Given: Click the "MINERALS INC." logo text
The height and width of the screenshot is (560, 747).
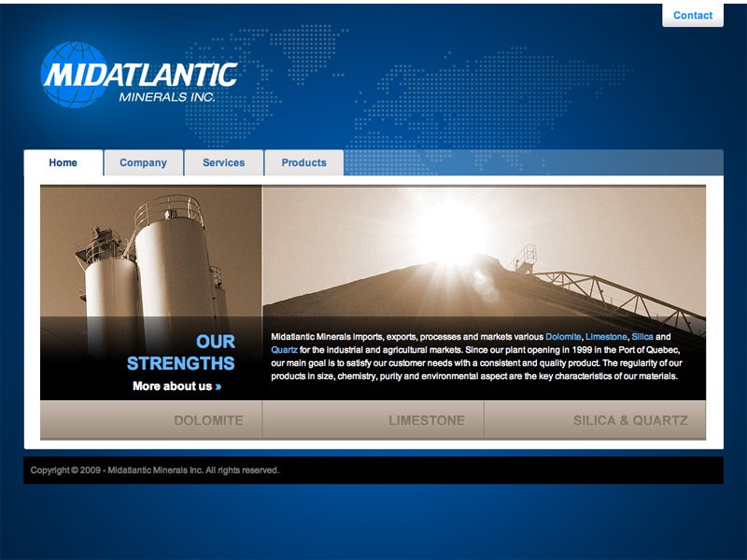Looking at the screenshot, I should [x=167, y=96].
